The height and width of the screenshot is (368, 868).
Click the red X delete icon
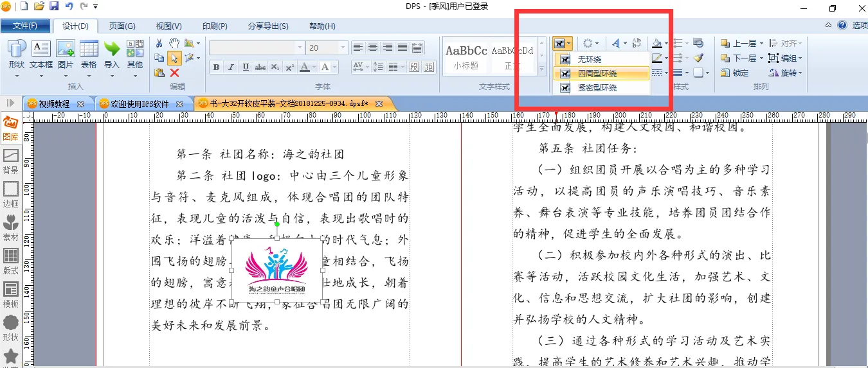coord(174,73)
